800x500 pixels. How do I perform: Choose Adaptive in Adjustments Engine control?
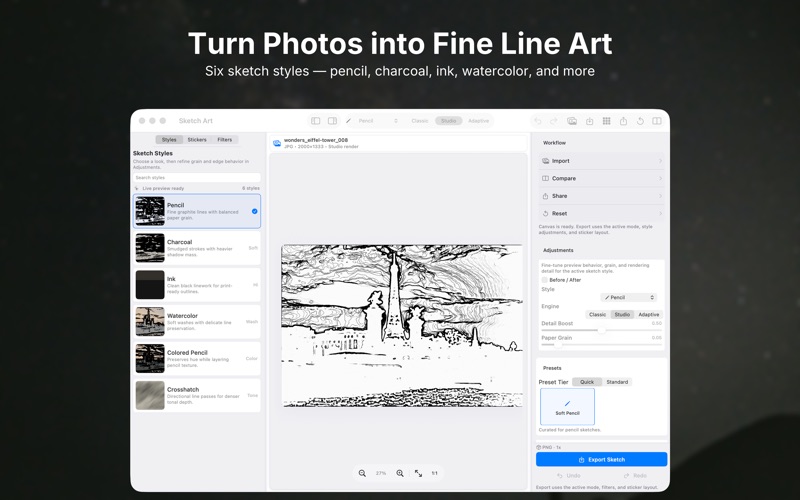tap(648, 315)
